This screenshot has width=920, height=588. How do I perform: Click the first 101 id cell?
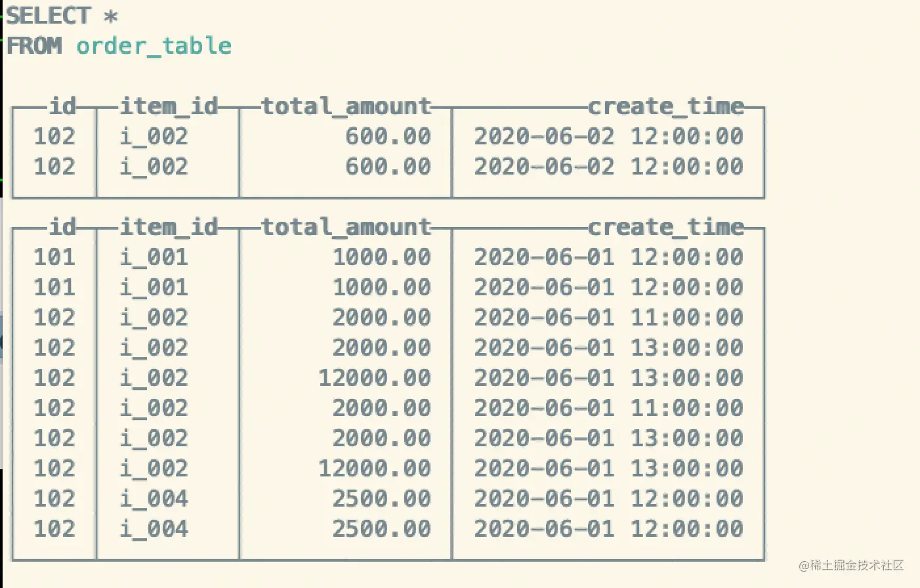(x=54, y=257)
